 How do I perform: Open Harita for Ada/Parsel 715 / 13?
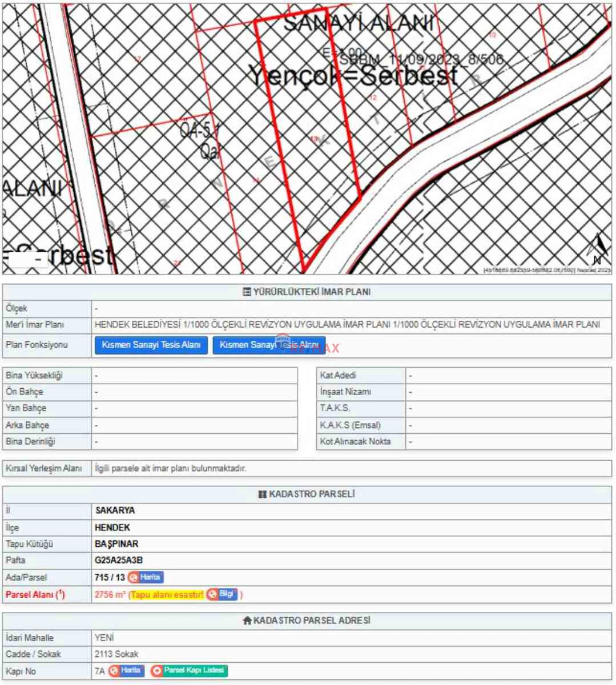point(146,577)
